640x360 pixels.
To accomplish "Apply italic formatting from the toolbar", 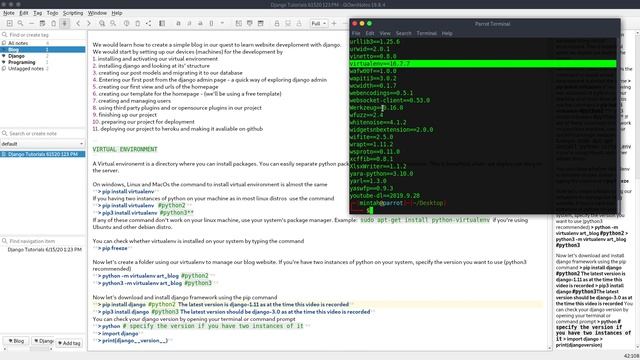I will (189, 24).
